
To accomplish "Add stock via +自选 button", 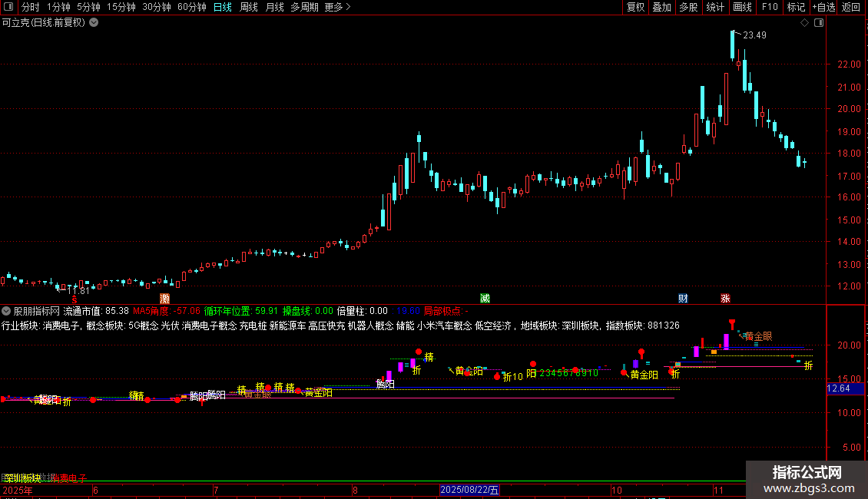I will click(823, 7).
